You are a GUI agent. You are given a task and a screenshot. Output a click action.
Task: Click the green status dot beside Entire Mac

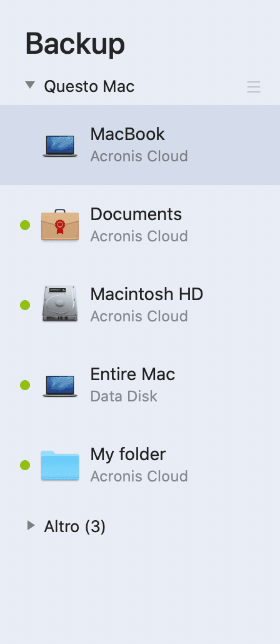[25, 385]
